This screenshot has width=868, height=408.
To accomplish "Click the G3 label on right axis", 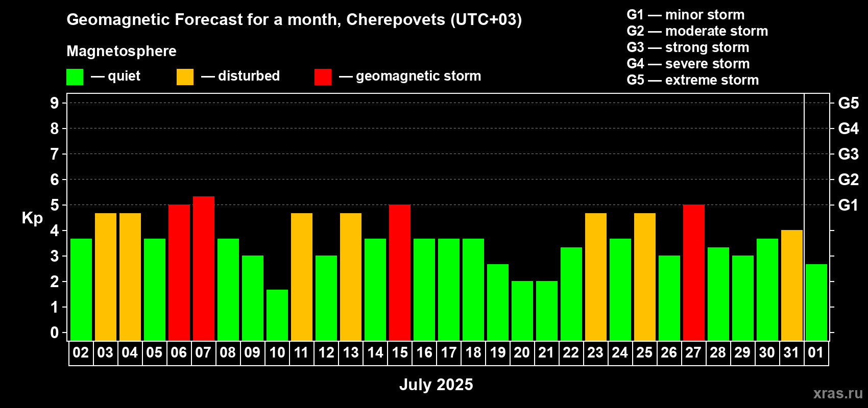I will click(x=848, y=154).
